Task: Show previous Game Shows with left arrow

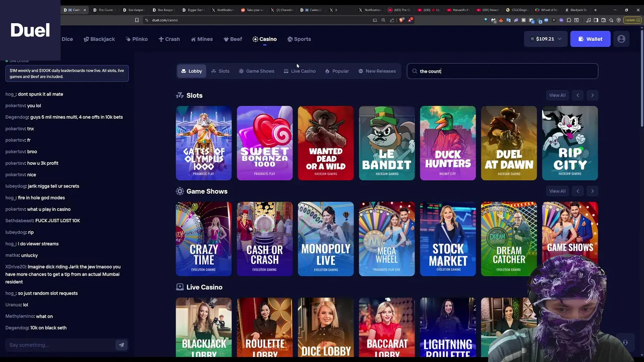Action: 578,191
